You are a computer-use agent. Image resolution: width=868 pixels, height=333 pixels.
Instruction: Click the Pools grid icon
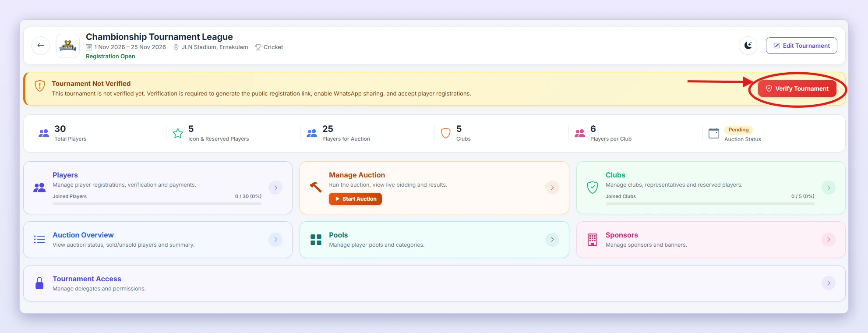pos(316,240)
